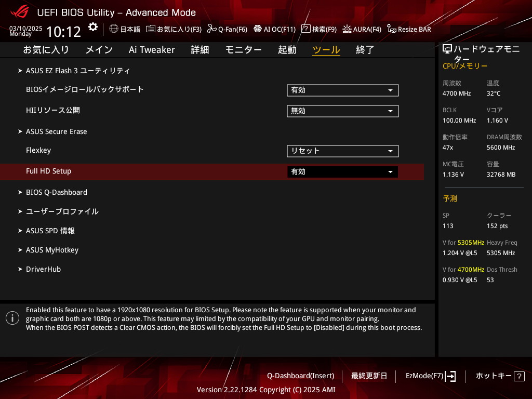The width and height of the screenshot is (532, 399).
Task: Expand ASUS SPD 情報 submenu
Action: pos(50,231)
